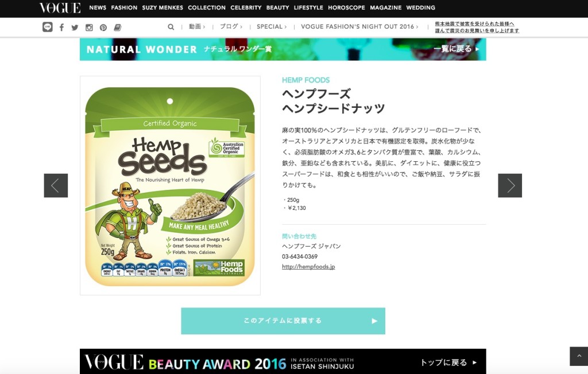The image size is (588, 374).
Task: Go to next item arrow
Action: click(510, 185)
